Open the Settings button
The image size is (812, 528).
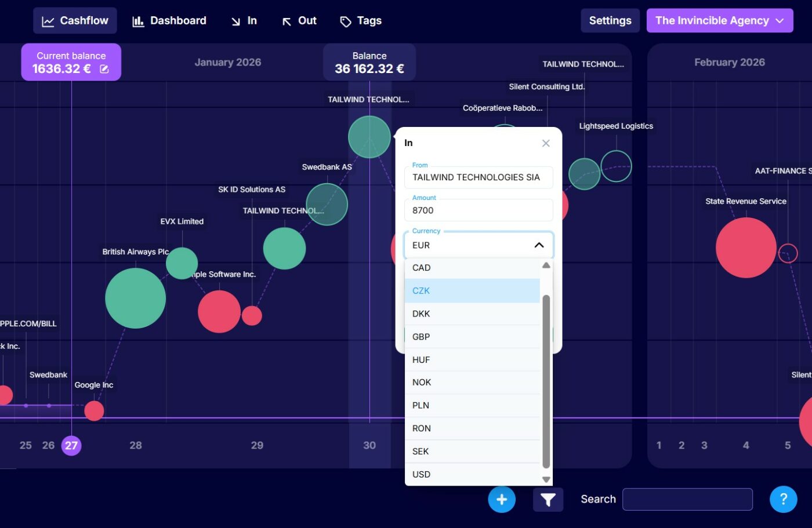point(610,21)
